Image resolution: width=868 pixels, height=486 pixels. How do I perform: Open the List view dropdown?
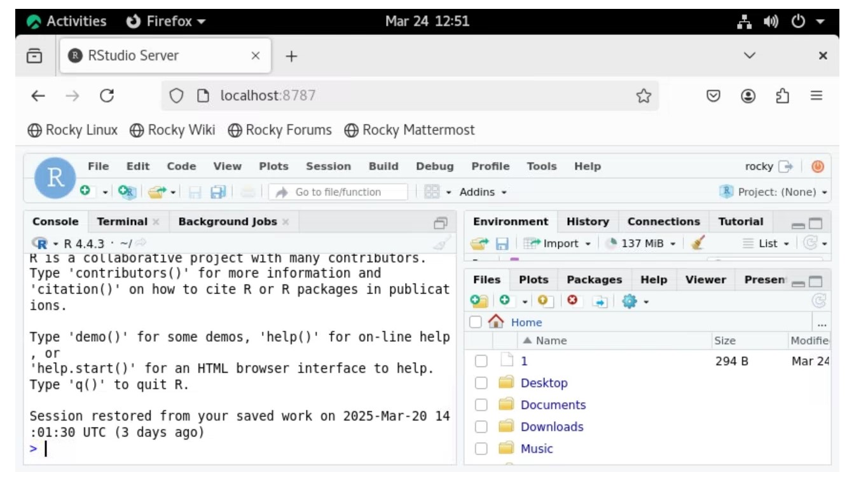coord(766,243)
